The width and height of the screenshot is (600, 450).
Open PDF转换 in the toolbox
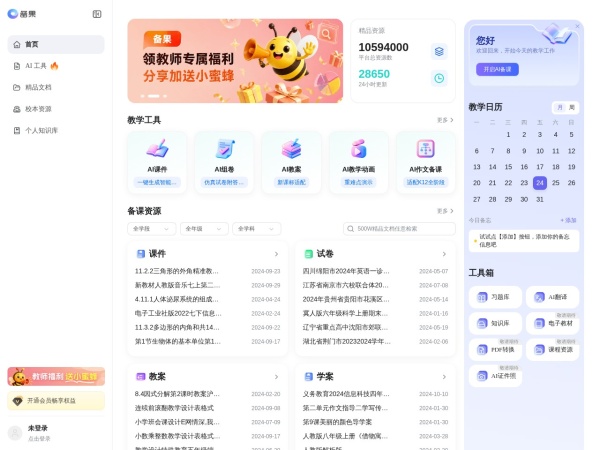(x=495, y=350)
